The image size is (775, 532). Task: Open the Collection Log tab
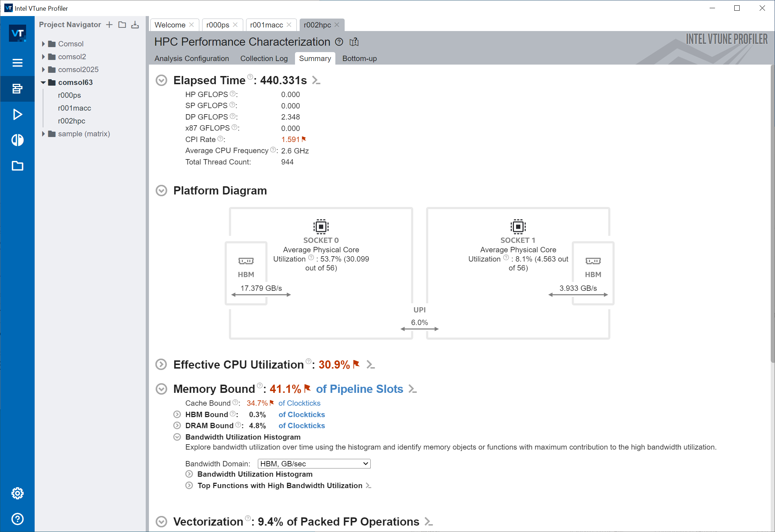point(264,59)
